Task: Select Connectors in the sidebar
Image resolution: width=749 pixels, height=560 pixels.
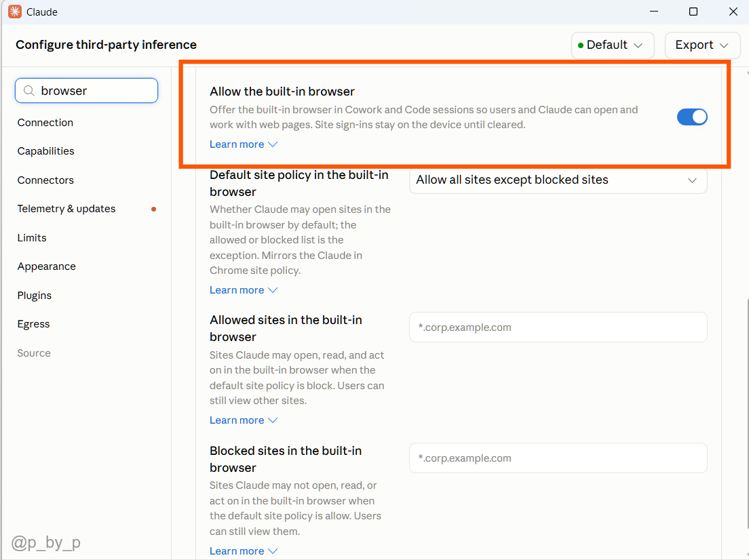Action: [45, 180]
